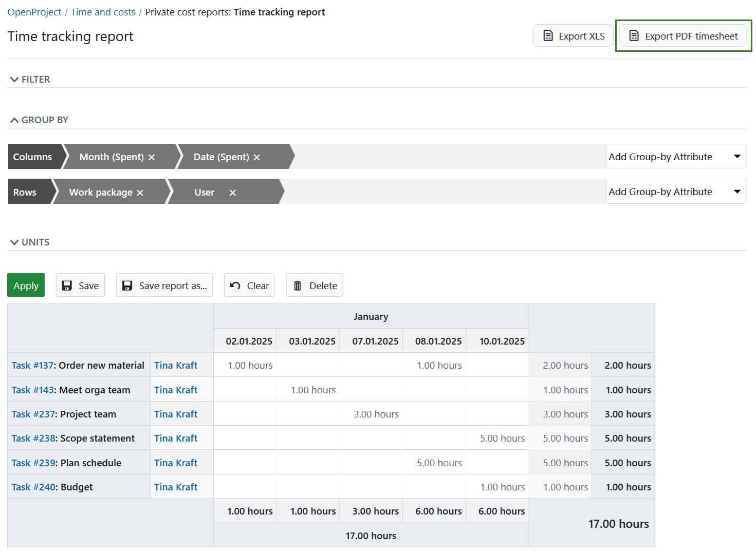Remove the Work package row grouping
The width and height of the screenshot is (756, 552).
[x=140, y=192]
